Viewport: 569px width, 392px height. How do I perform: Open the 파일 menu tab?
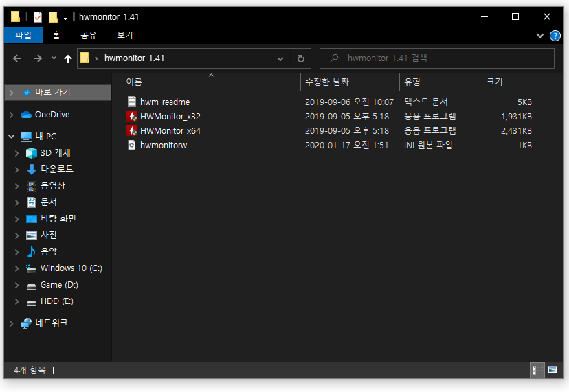tap(23, 35)
